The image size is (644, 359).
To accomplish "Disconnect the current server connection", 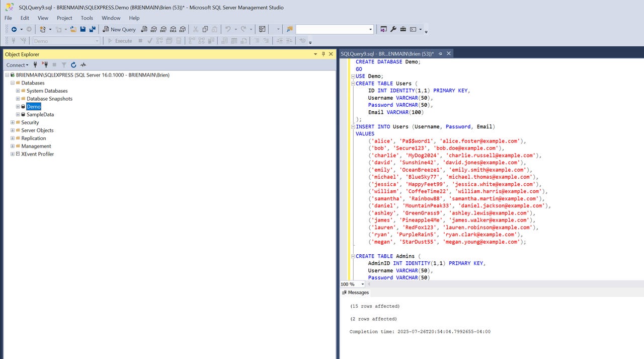I will [x=45, y=65].
